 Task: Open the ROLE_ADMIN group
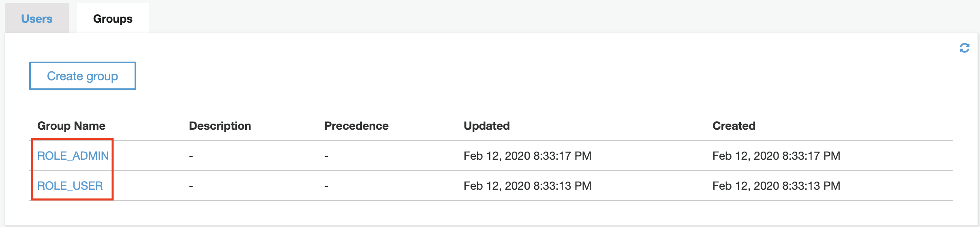coord(73,156)
